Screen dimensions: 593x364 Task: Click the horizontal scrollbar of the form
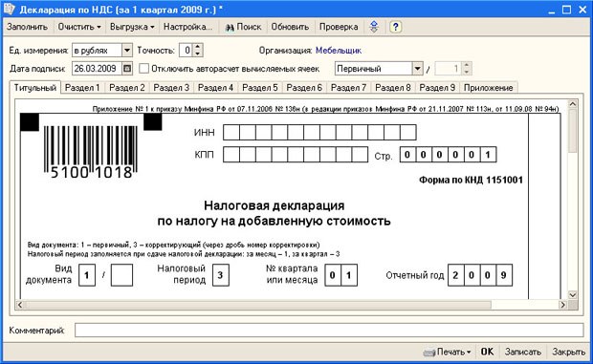click(291, 305)
